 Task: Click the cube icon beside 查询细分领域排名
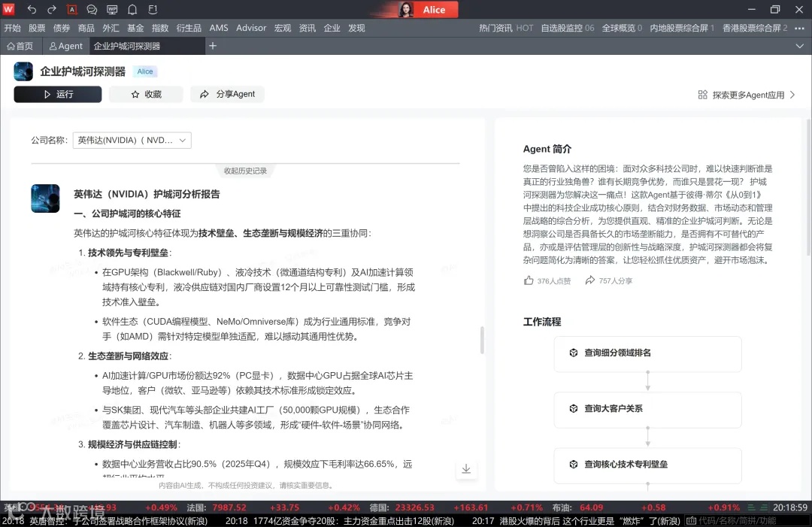(x=573, y=353)
